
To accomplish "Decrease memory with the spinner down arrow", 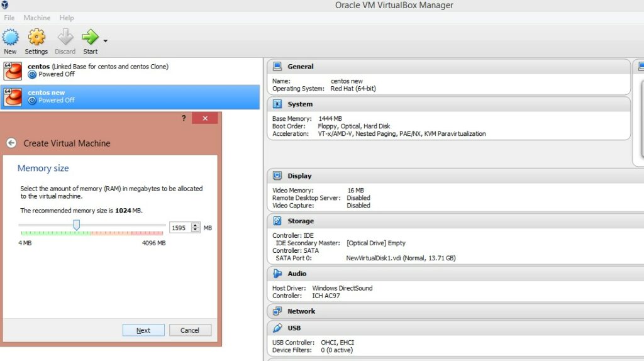I will click(x=196, y=230).
